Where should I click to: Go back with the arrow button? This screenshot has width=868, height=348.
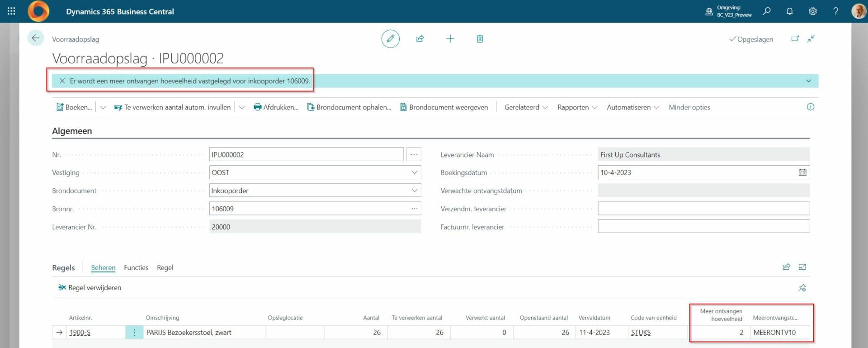point(36,38)
